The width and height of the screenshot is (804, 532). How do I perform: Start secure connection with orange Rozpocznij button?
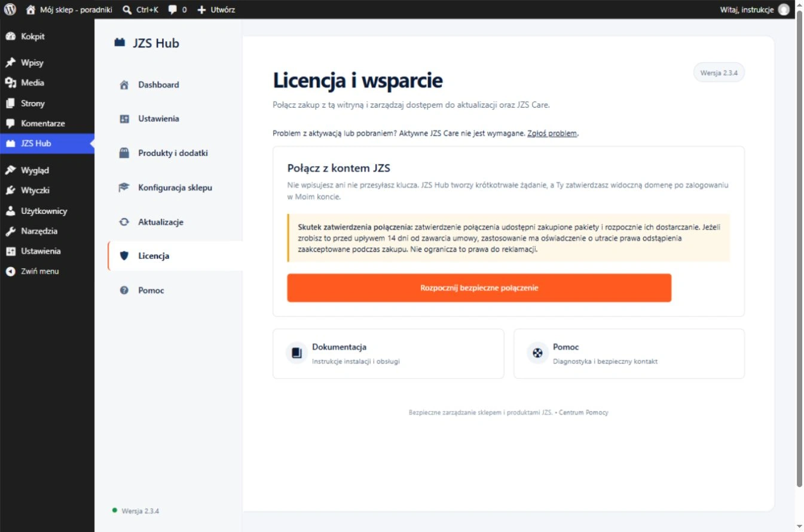(x=479, y=288)
